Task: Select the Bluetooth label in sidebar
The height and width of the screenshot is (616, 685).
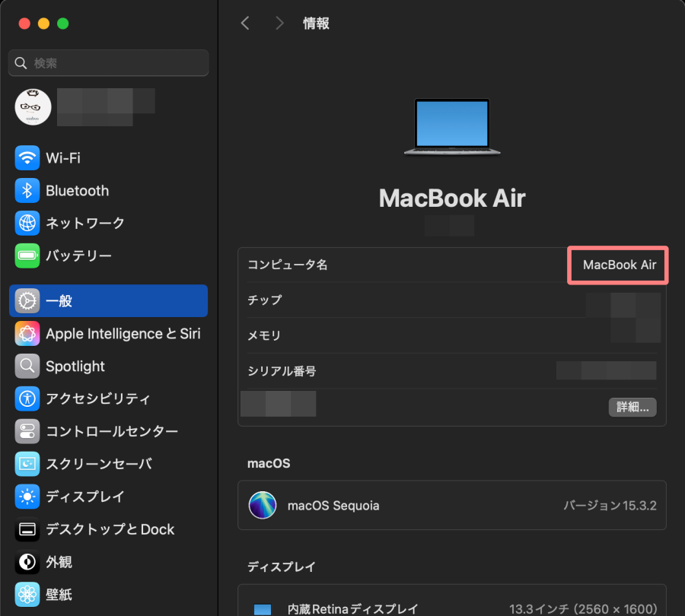Action: [x=78, y=191]
